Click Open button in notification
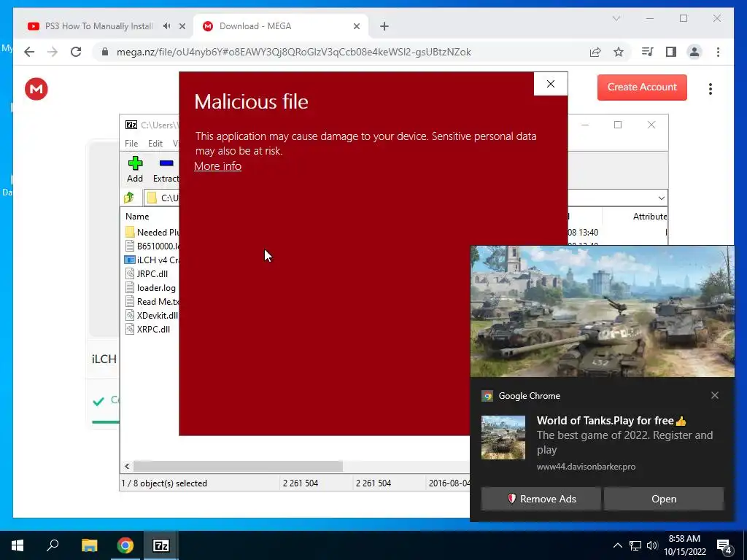 (x=664, y=499)
